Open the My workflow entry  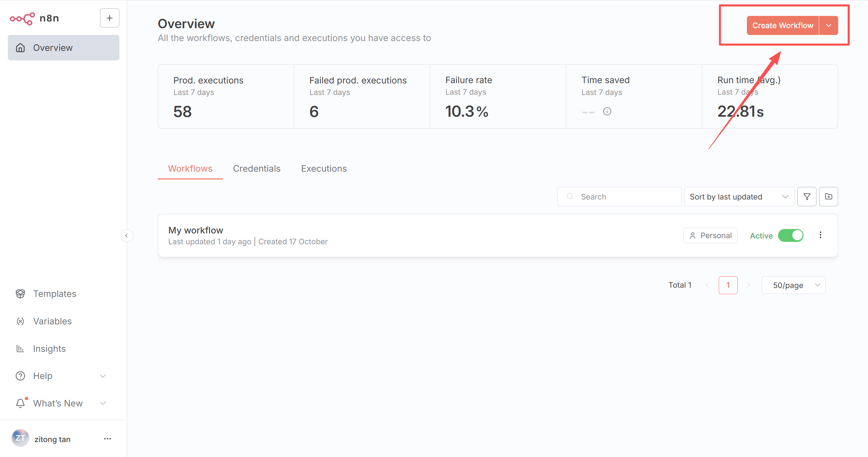(196, 230)
